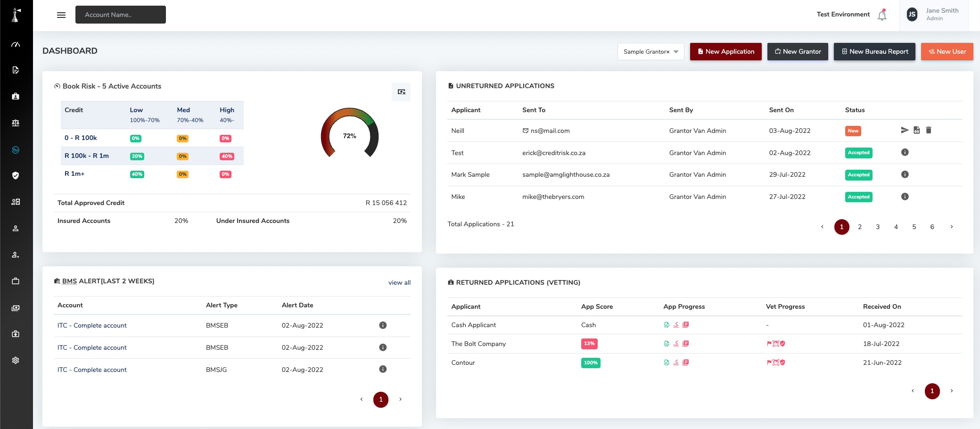
Task: Click the 20% low-risk badge for R 100k - R 1m
Action: point(137,156)
